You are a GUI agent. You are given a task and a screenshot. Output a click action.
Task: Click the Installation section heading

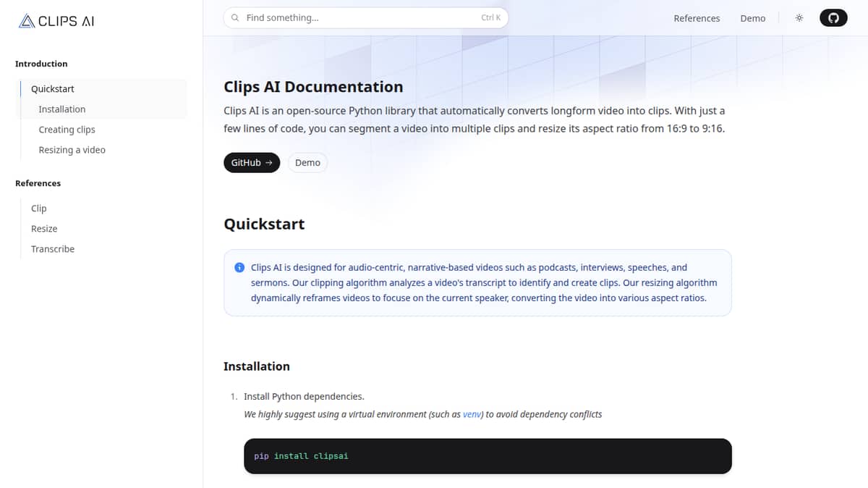pos(257,366)
